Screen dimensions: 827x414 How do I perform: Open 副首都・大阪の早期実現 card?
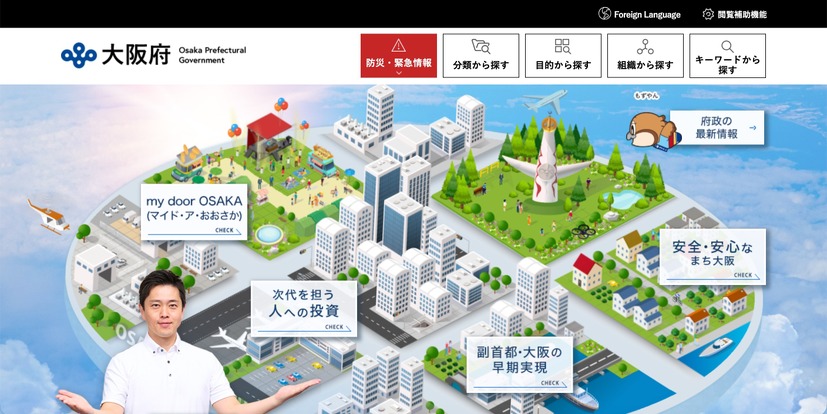coord(520,364)
